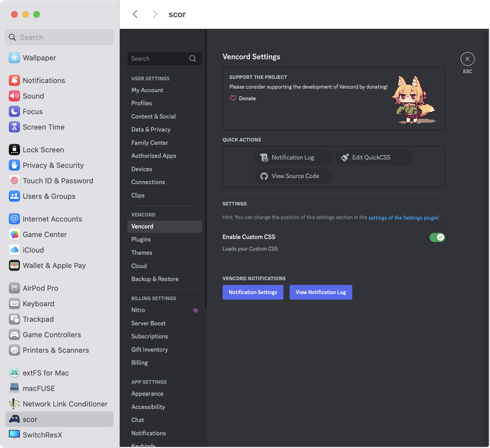Screen dimensions: 490x448
Task: Click the Notification Settings button
Action: (x=253, y=292)
